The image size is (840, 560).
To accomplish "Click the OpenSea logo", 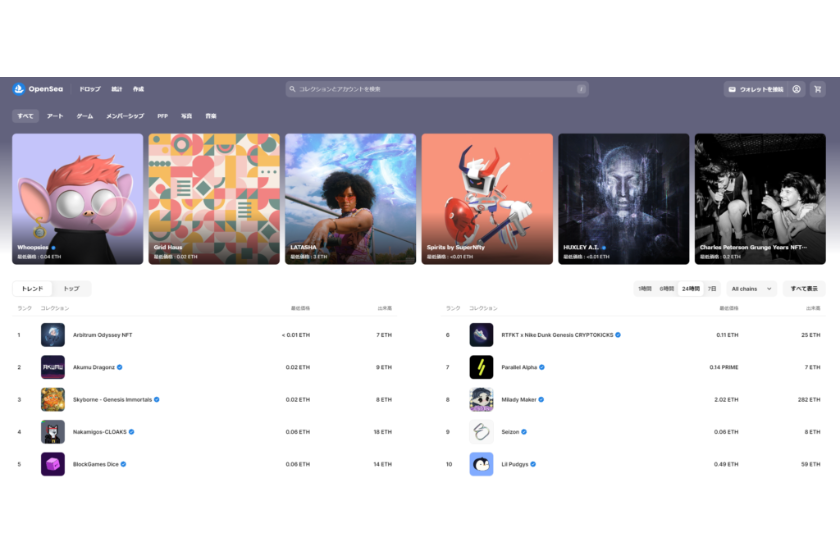I will pyautogui.click(x=38, y=89).
